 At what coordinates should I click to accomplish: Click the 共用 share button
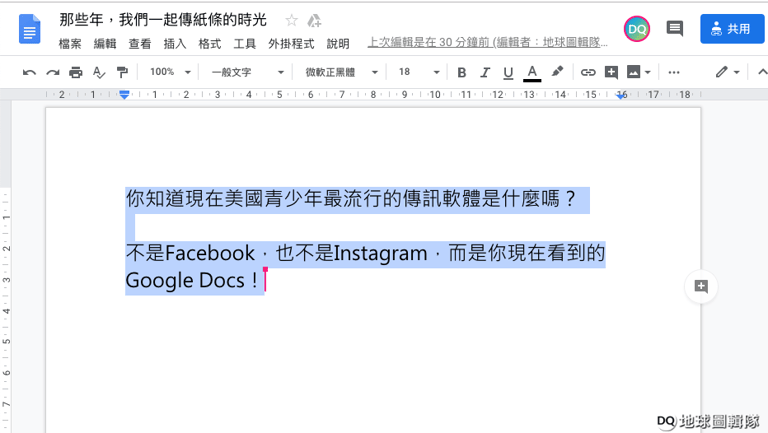tap(732, 29)
